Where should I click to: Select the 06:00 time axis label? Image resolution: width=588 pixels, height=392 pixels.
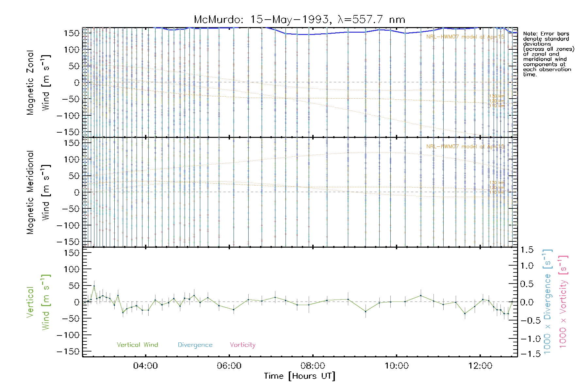[229, 366]
